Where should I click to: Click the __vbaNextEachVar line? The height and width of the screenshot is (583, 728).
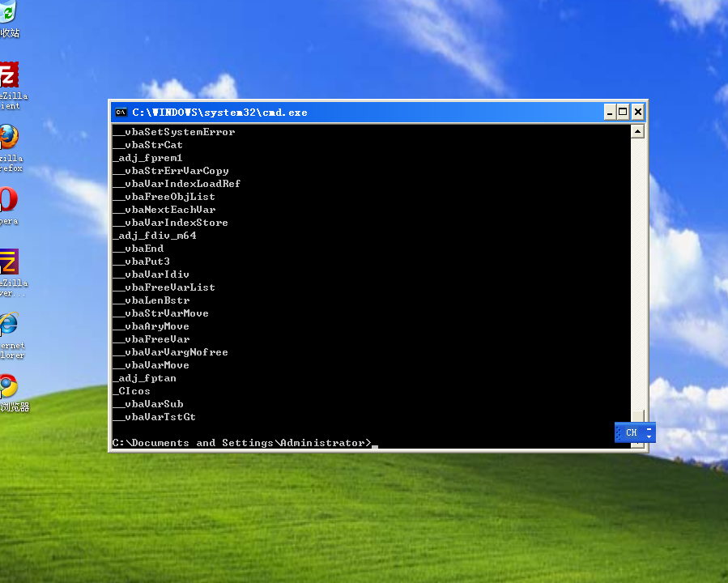tap(164, 211)
